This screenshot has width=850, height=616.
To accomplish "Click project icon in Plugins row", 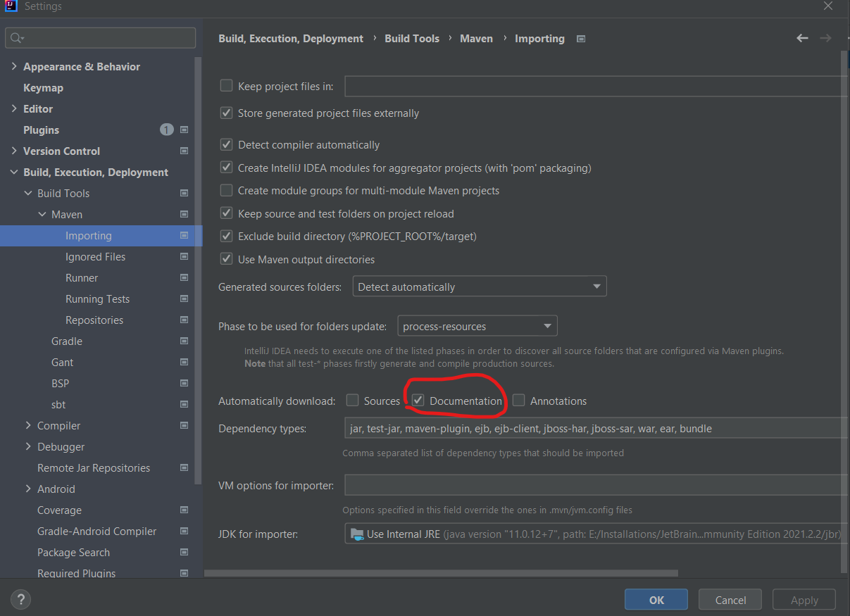I will (185, 130).
